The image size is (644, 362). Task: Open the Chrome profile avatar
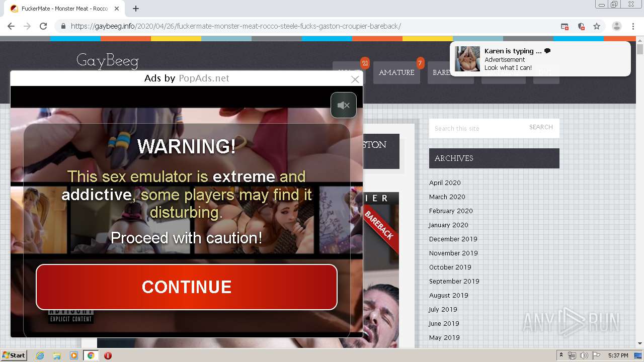coord(617,26)
